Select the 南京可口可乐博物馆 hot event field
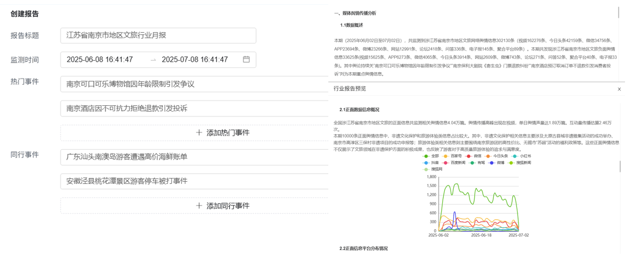644x255 pixels. coord(194,84)
